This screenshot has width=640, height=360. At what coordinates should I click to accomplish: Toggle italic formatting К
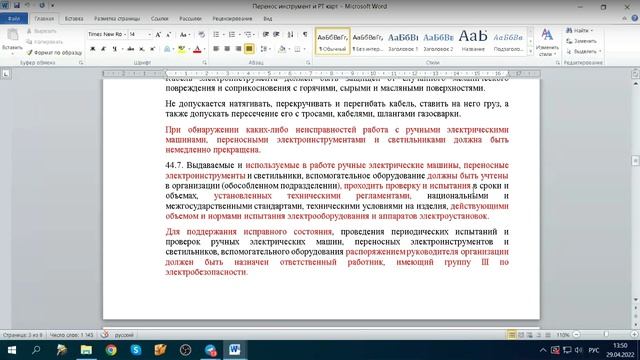tap(103, 49)
